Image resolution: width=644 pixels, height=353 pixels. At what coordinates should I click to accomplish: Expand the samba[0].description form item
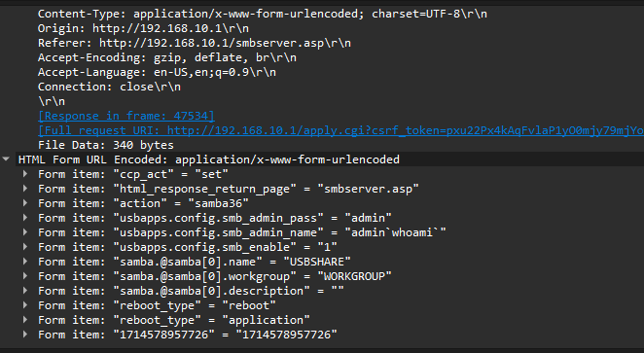click(x=25, y=290)
